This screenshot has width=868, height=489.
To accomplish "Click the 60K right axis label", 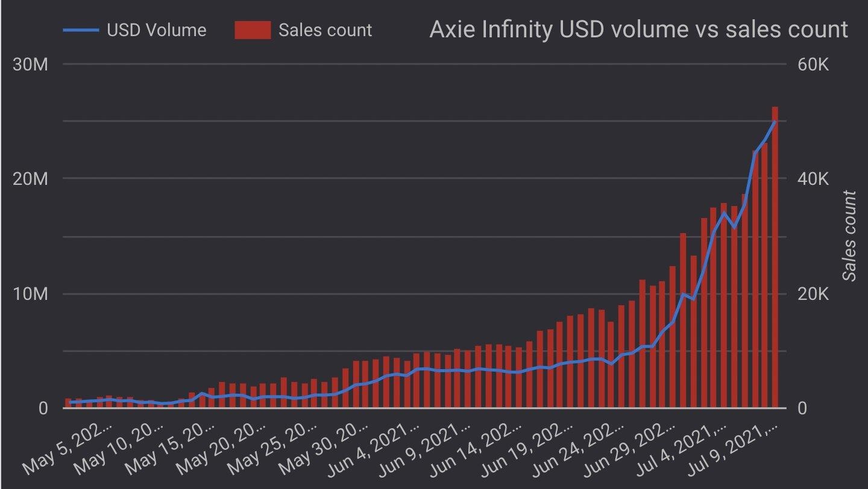I will pos(814,64).
